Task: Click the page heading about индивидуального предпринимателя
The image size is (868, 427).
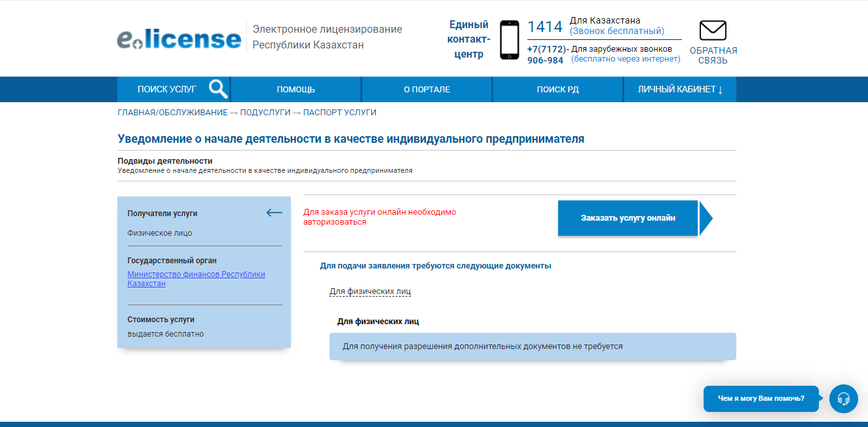Action: pyautogui.click(x=350, y=139)
